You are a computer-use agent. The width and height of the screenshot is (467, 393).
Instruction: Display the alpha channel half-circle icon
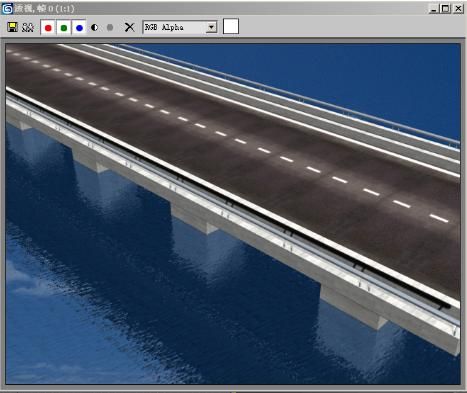[94, 27]
